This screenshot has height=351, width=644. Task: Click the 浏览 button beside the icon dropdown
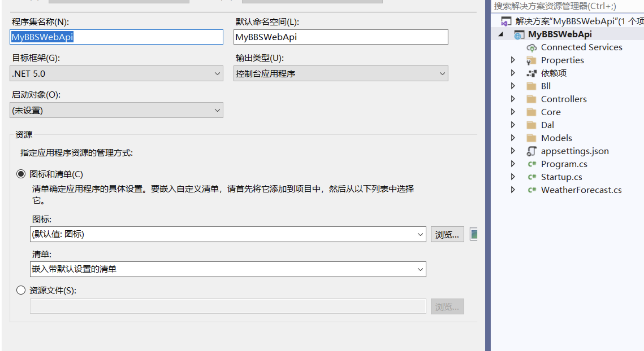tap(447, 234)
